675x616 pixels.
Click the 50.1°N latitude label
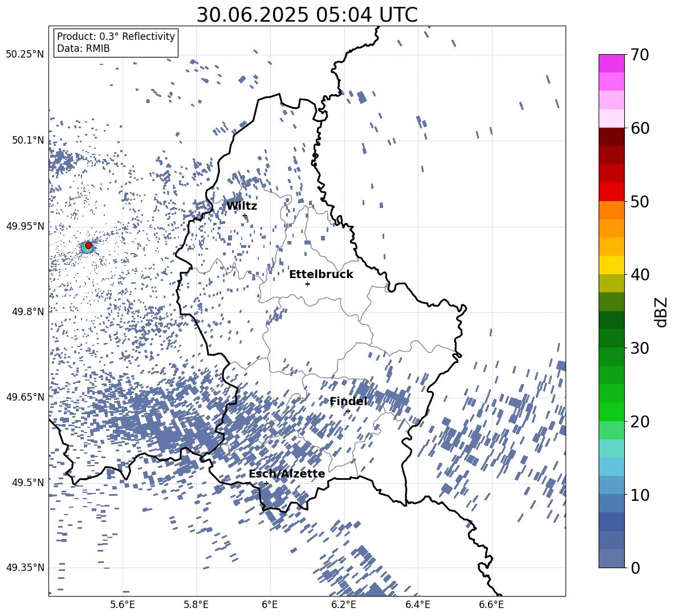click(x=28, y=140)
